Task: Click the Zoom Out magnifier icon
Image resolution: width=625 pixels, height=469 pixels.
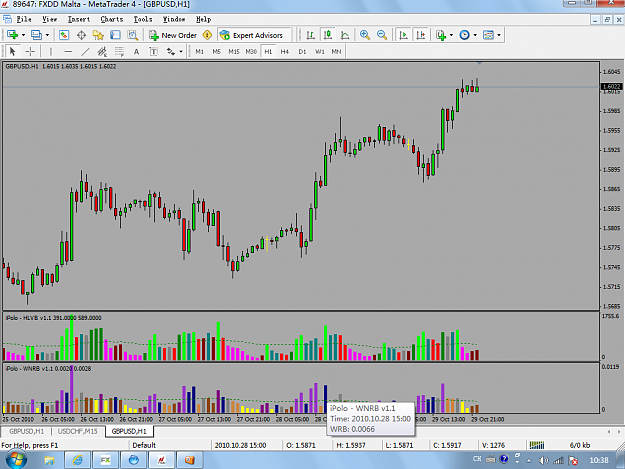Action: tap(382, 35)
